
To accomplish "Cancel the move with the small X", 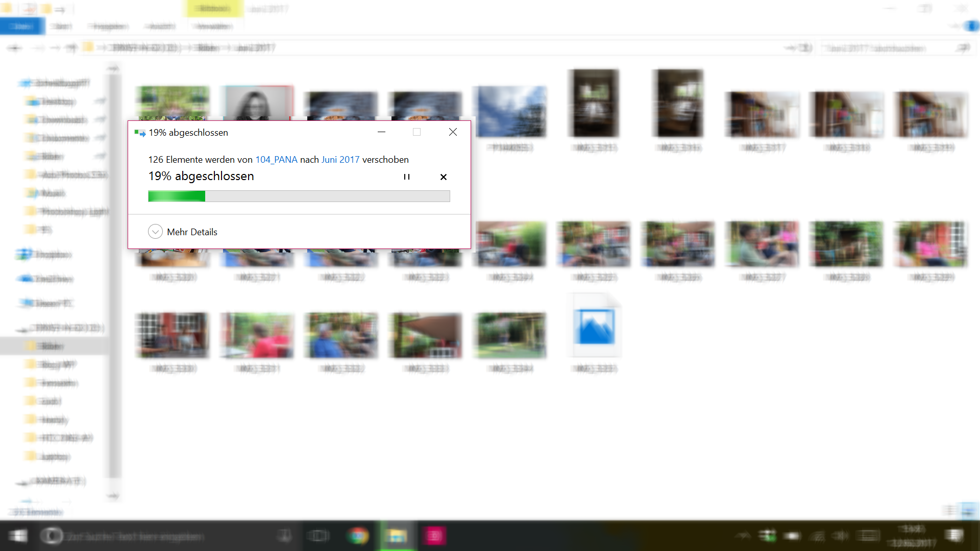I will 443,177.
